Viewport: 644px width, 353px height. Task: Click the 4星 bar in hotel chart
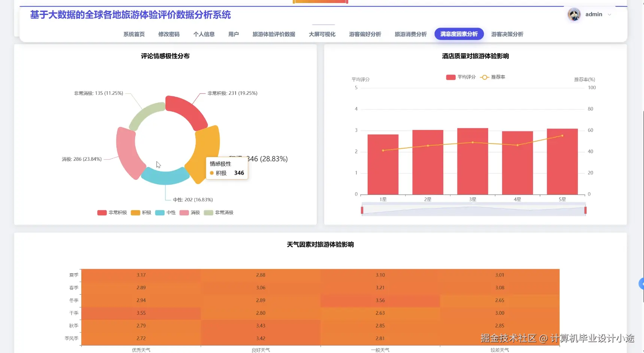tap(517, 163)
